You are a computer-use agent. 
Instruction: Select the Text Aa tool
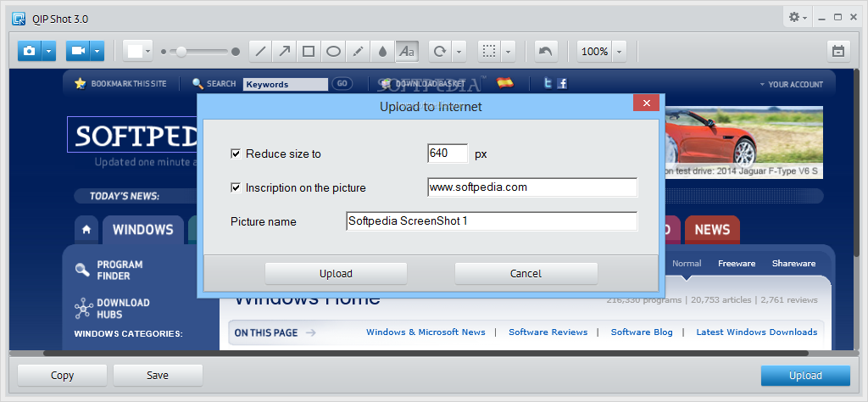tap(407, 51)
